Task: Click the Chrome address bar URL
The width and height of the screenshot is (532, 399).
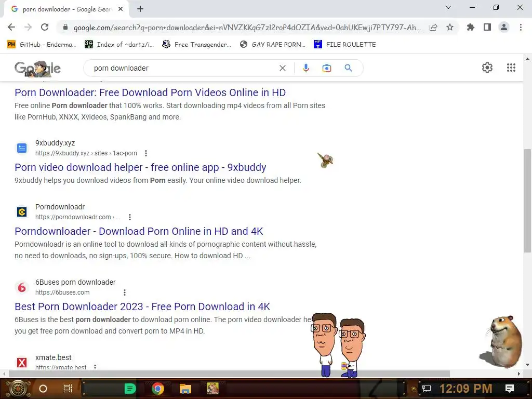Action: pos(247,28)
